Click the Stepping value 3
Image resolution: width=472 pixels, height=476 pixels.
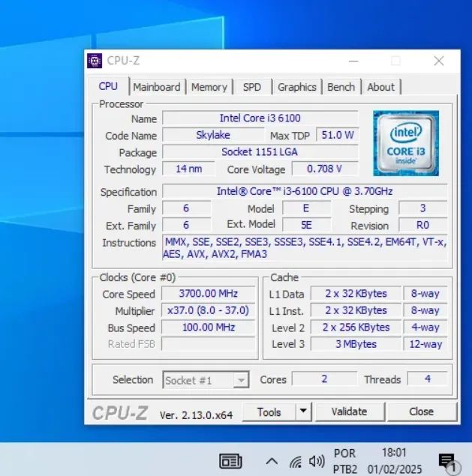pyautogui.click(x=422, y=208)
